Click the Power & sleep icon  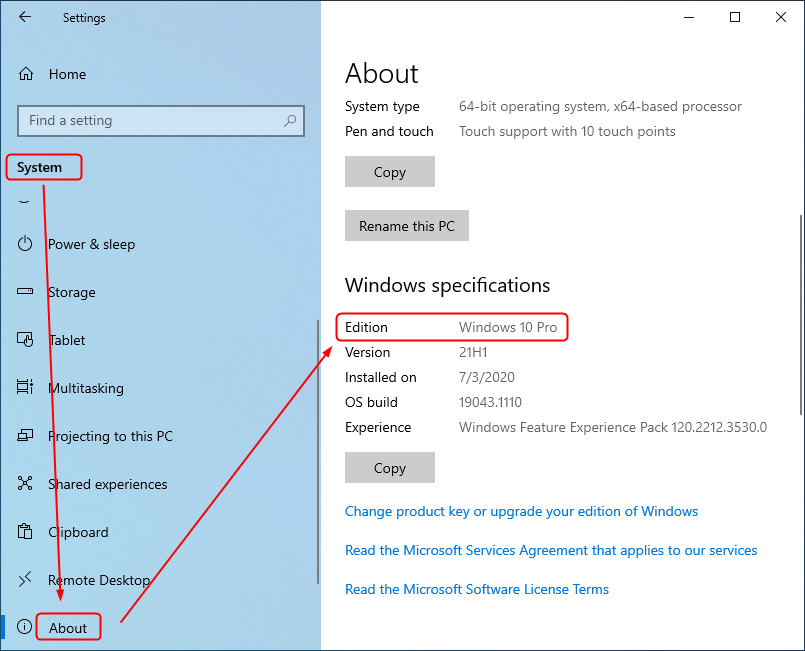click(25, 244)
